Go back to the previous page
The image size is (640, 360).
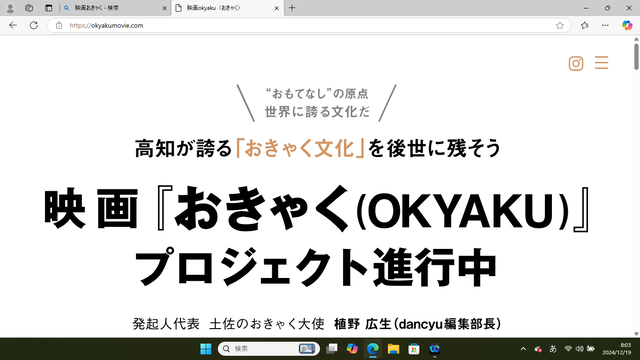coord(13,25)
